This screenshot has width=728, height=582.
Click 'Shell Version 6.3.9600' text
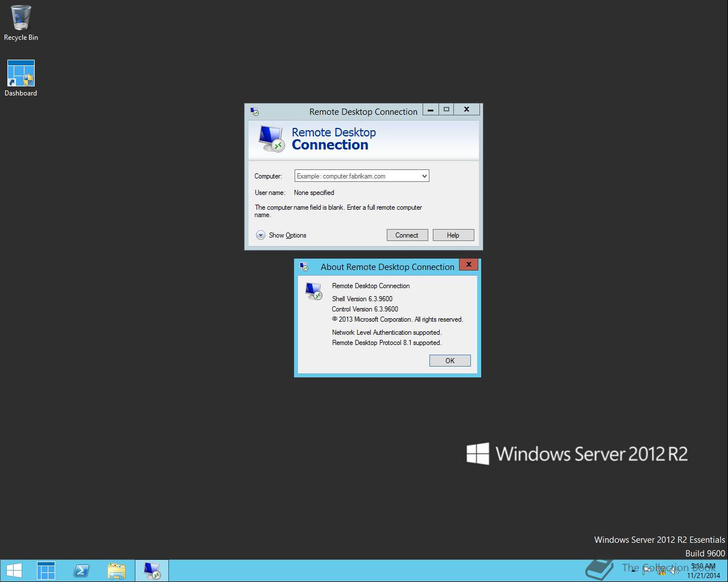pos(362,299)
